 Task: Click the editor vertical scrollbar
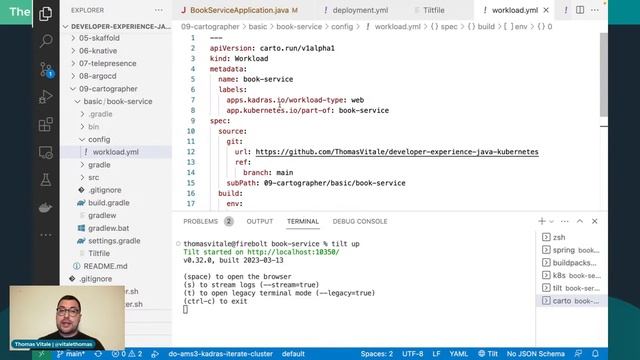[604, 75]
